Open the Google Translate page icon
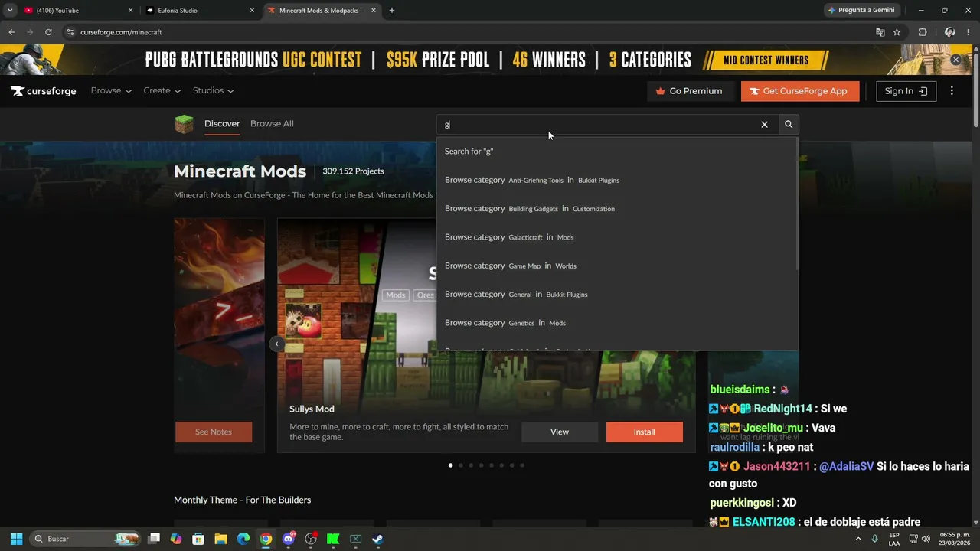Screen dimensions: 980x551 880,32
